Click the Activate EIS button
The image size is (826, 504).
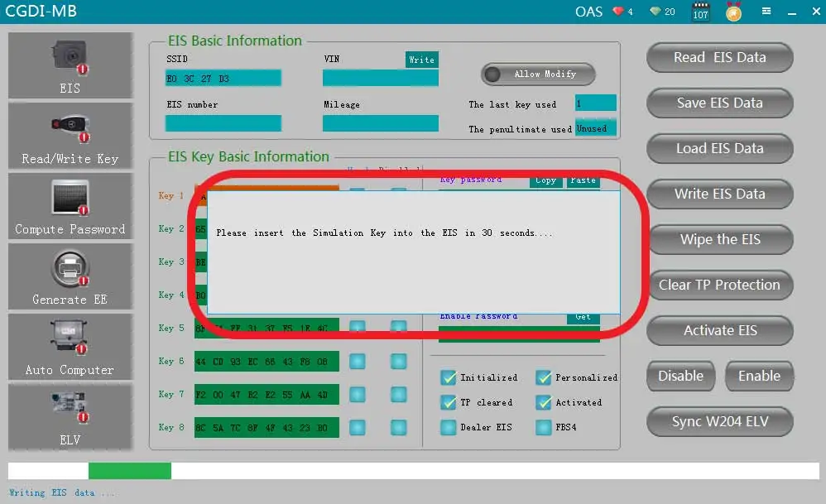[719, 331]
